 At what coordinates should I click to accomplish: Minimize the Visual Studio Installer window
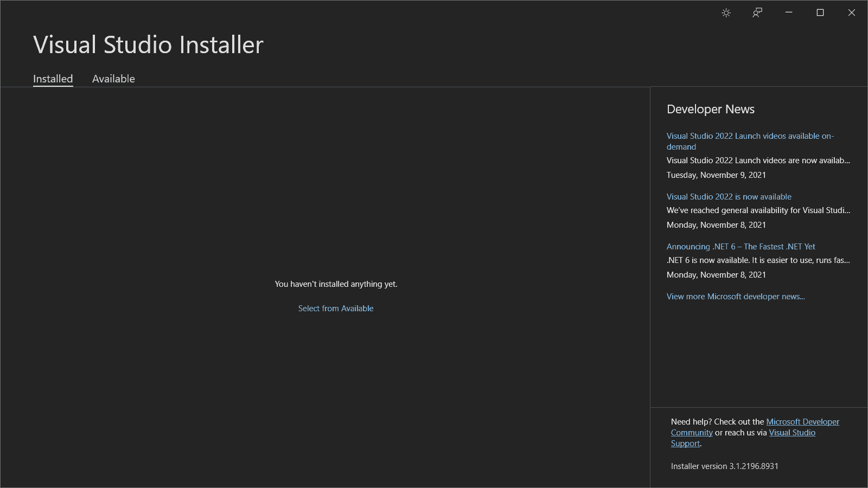(789, 12)
